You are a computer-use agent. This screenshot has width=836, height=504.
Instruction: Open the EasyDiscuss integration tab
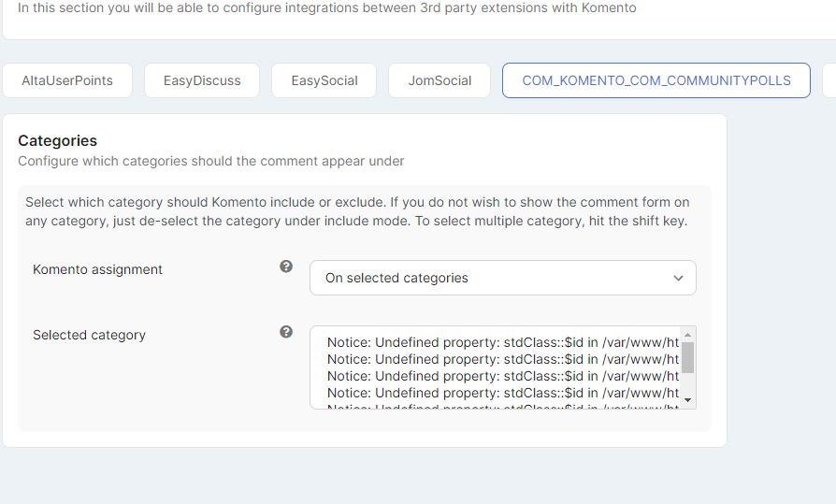click(202, 80)
